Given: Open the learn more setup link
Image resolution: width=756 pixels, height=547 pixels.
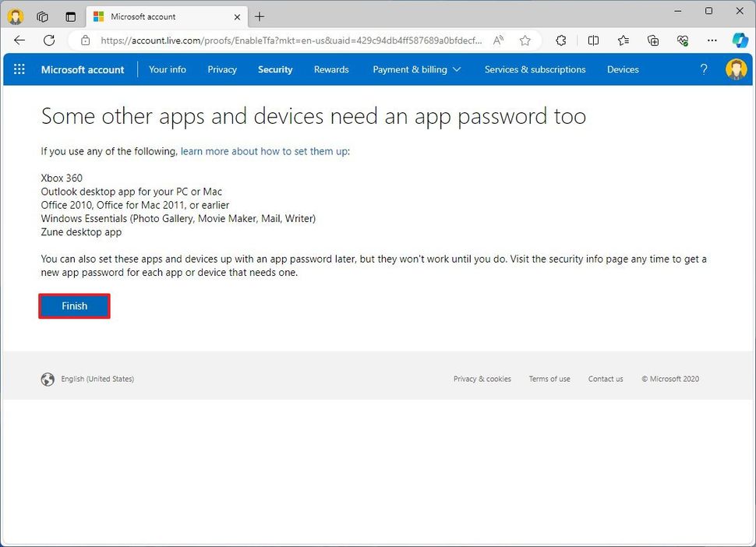Looking at the screenshot, I should tap(263, 151).
